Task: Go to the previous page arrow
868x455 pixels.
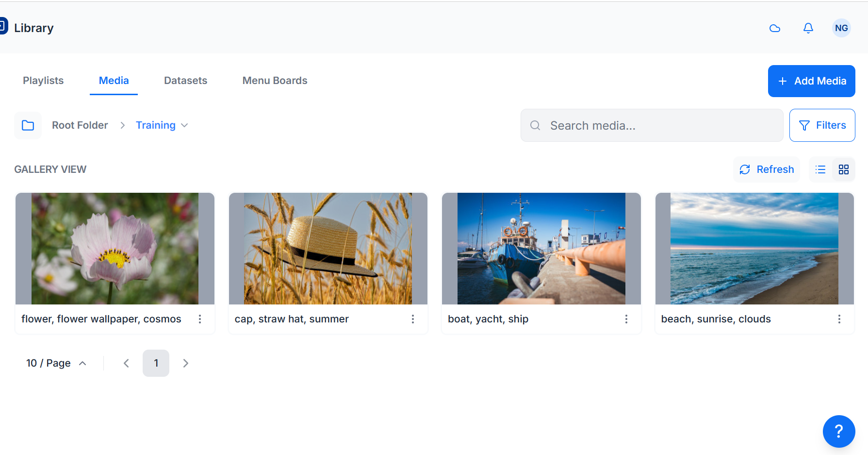Action: (x=126, y=363)
